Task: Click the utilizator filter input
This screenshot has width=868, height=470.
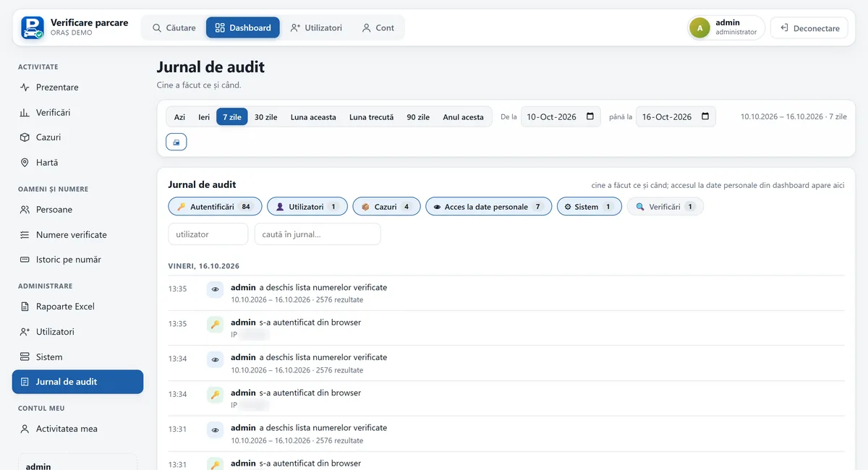Action: 208,234
